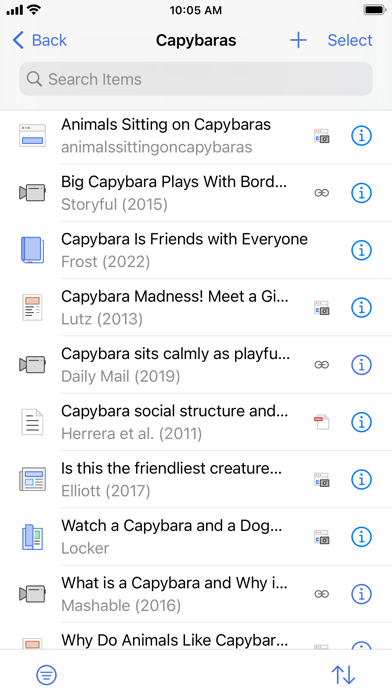Open info for Capybara sits calmly as playfu...
Screen dimensions: 392x696
(x=361, y=364)
